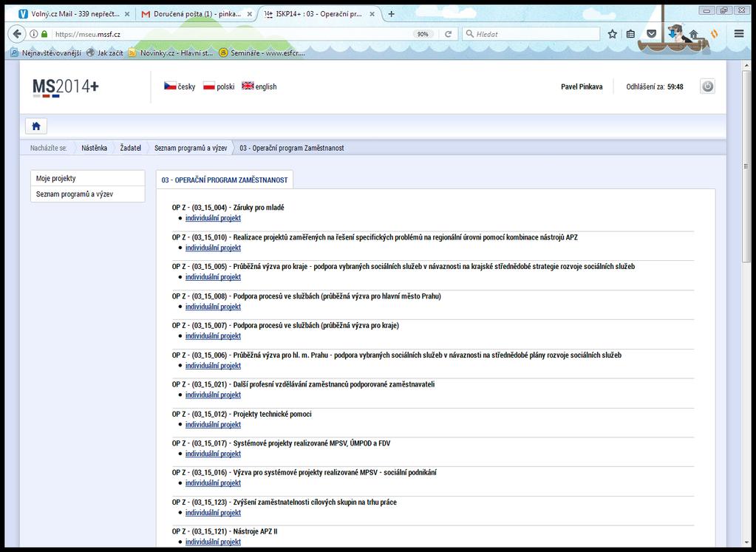Open the Jak začít bookmark
Viewport: 756px width, 552px height.
click(x=105, y=53)
